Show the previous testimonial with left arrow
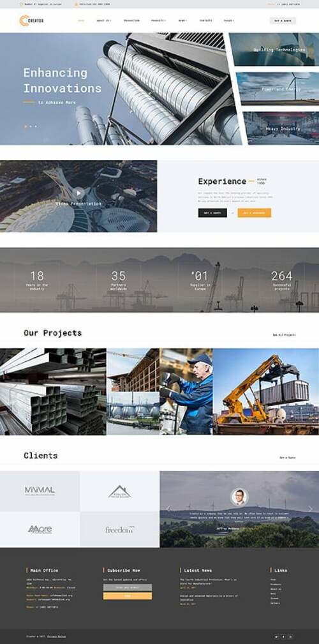 [168, 509]
